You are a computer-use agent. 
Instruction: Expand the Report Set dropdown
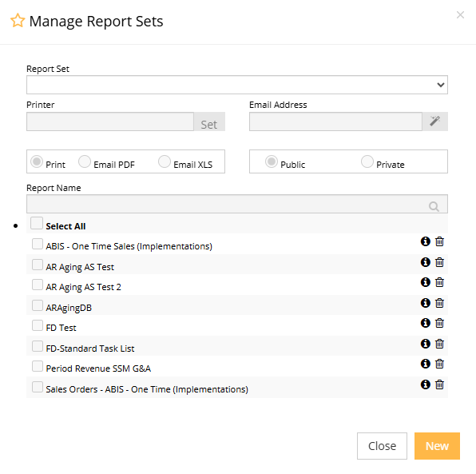click(x=237, y=85)
